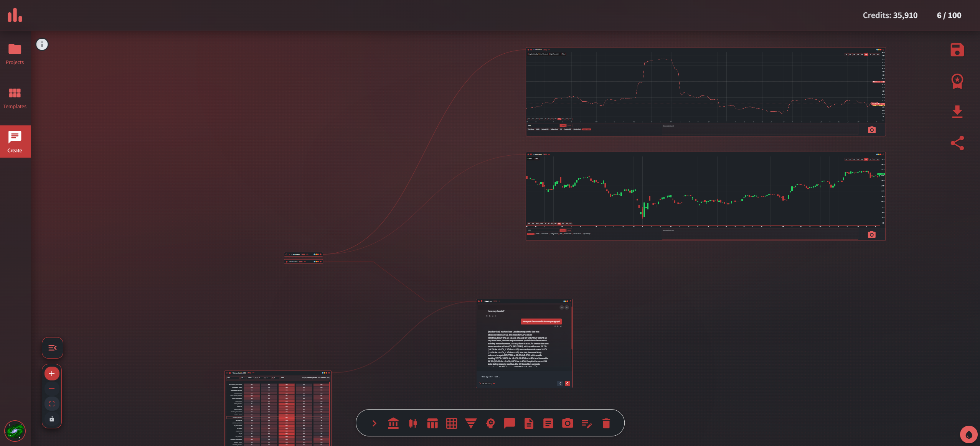The height and width of the screenshot is (446, 980).
Task: Toggle fit-to-view fullscreen control
Action: pyautogui.click(x=52, y=404)
